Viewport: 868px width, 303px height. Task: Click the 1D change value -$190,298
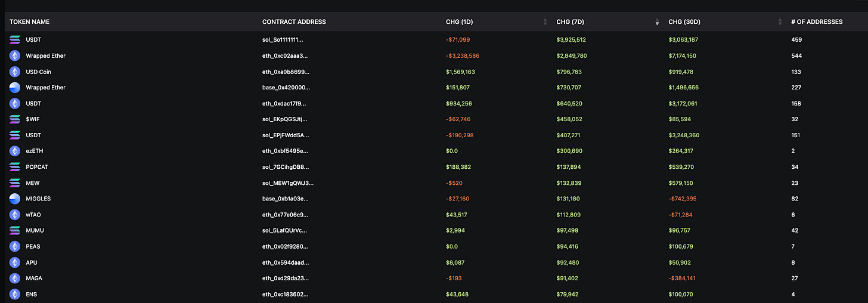[x=461, y=135]
